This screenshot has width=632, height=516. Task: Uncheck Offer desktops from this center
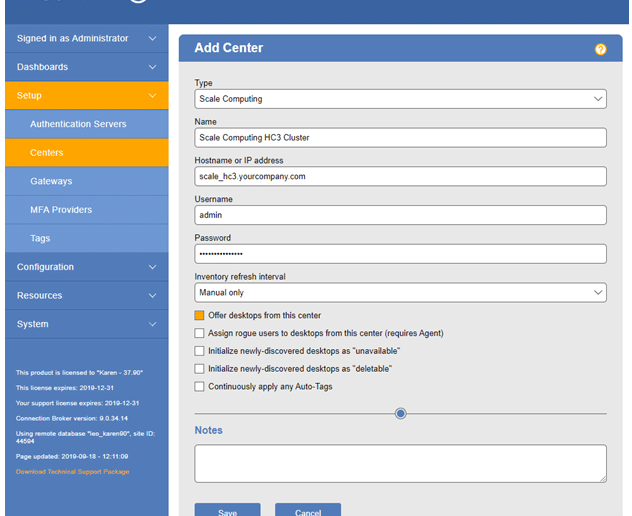coord(199,315)
